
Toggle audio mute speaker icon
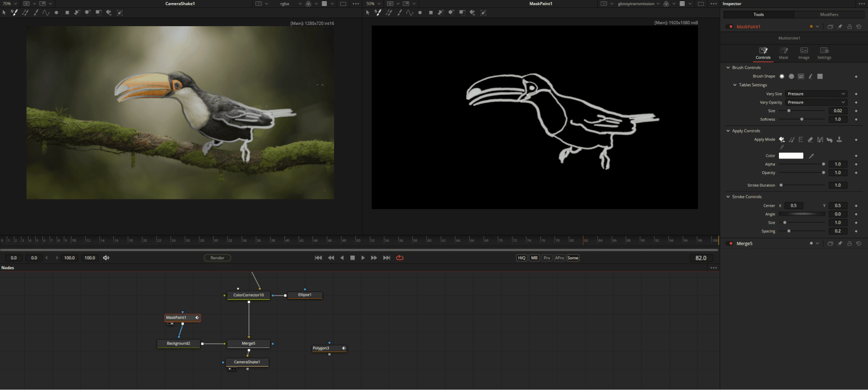[x=106, y=258]
